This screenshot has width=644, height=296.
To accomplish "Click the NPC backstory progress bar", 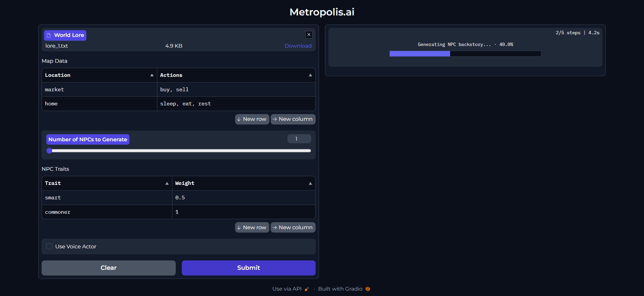I will (465, 54).
